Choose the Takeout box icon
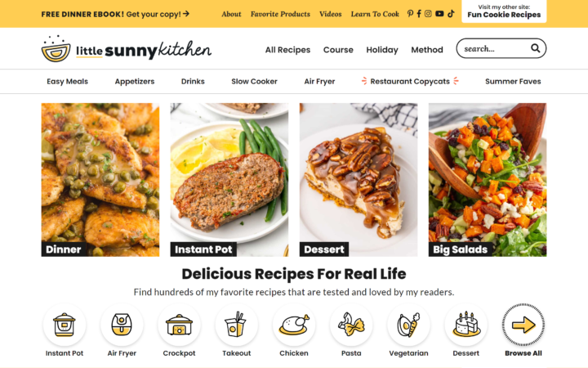588x368 pixels. click(x=236, y=325)
